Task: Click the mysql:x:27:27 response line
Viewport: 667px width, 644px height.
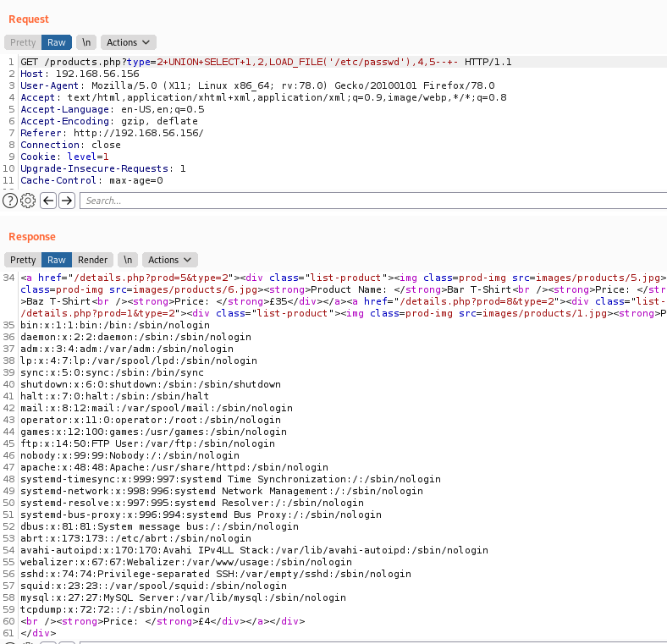Action: click(183, 598)
